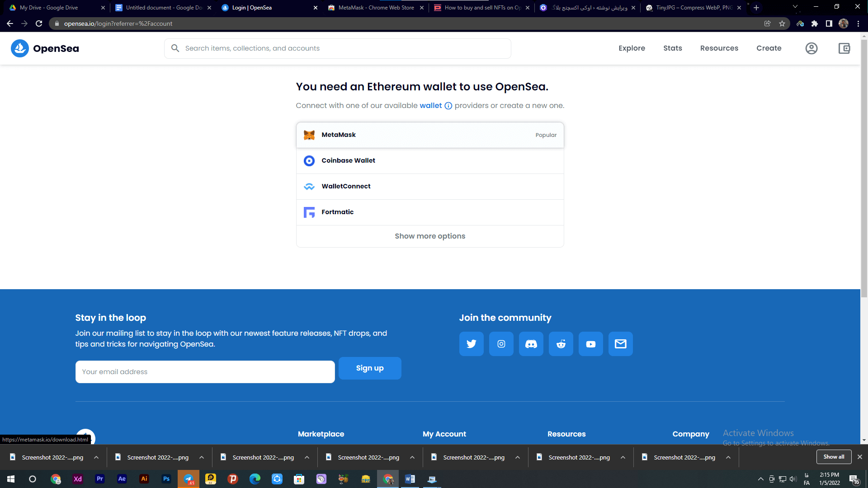Open OpenSea Instagram page
868x488 pixels.
tap(501, 344)
